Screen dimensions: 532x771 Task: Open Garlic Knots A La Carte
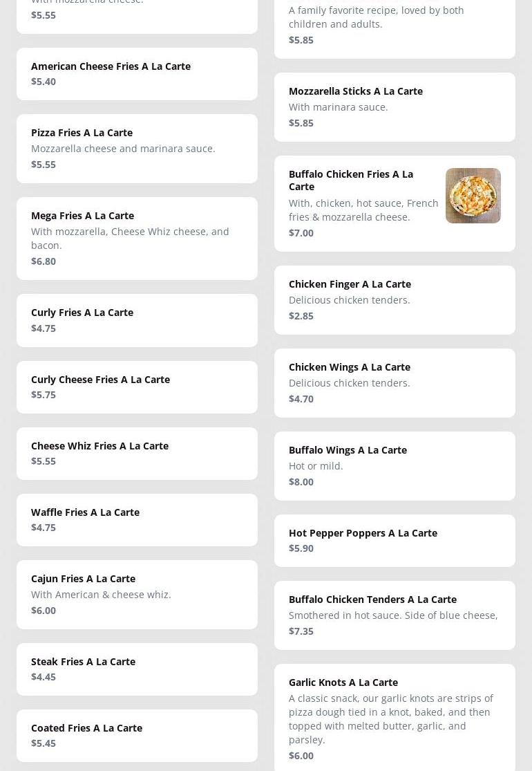343,682
